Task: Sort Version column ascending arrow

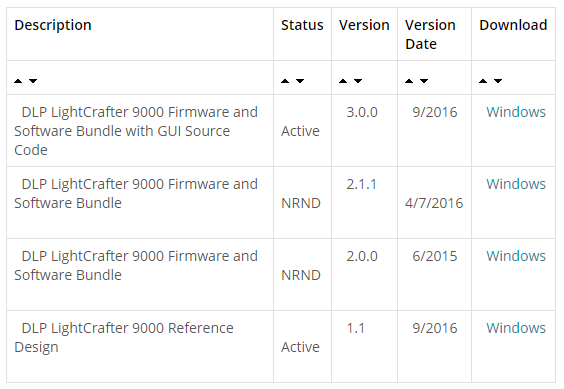Action: tap(343, 81)
